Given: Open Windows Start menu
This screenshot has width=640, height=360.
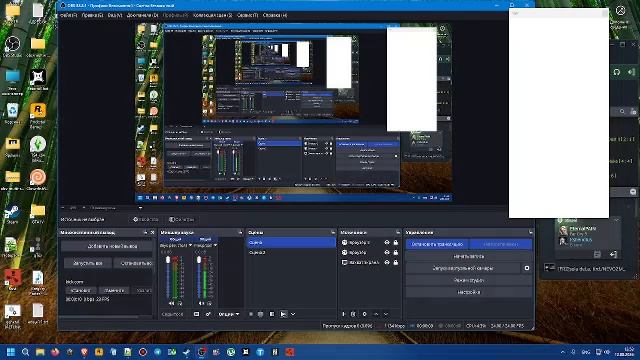Looking at the screenshot, I should coord(11,352).
